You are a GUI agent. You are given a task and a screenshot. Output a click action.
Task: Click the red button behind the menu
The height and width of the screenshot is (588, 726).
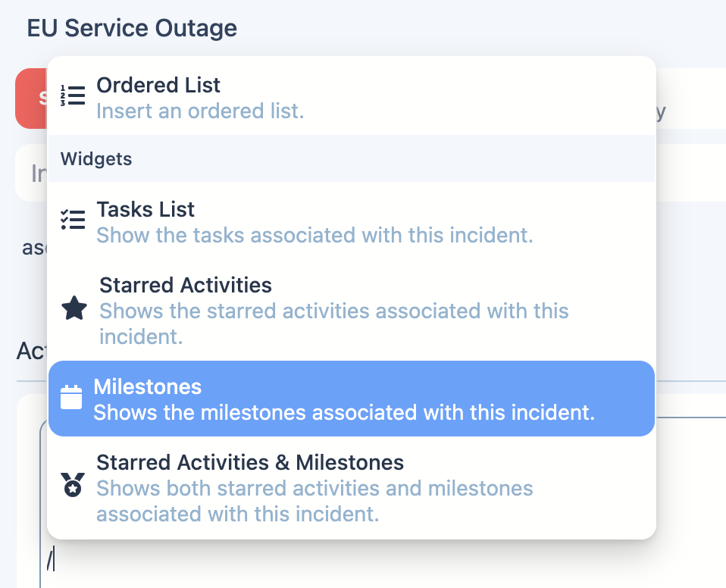32,99
